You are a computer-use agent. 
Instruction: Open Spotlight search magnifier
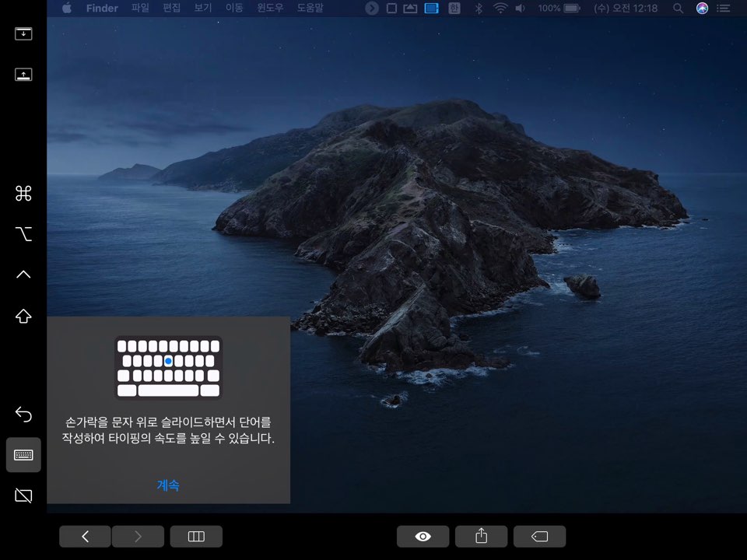click(678, 8)
